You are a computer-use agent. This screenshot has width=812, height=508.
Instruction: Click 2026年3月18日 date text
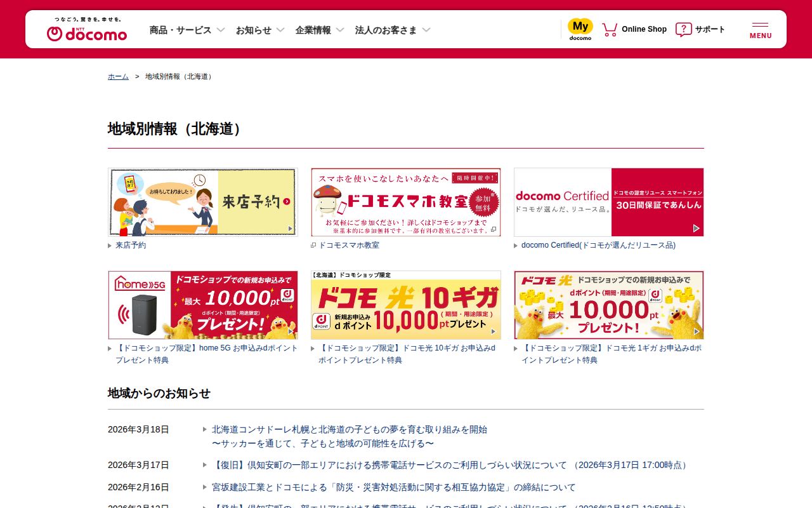click(138, 429)
